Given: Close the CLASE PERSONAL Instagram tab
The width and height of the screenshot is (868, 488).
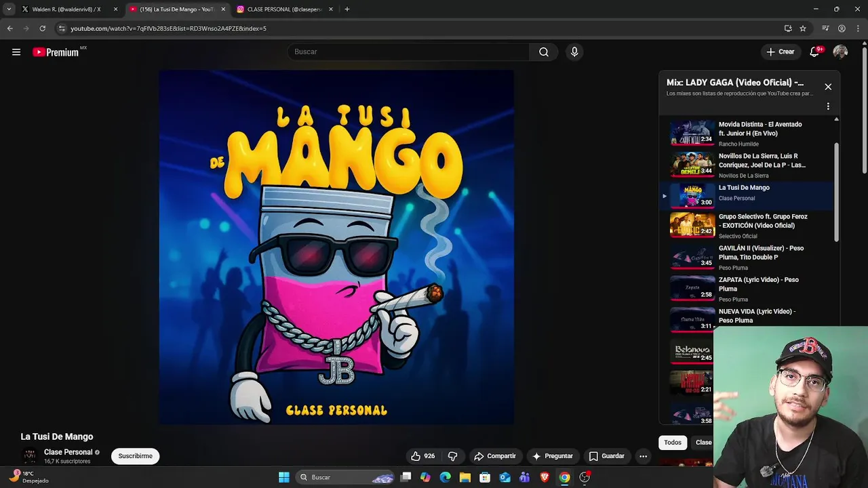Looking at the screenshot, I should (331, 9).
